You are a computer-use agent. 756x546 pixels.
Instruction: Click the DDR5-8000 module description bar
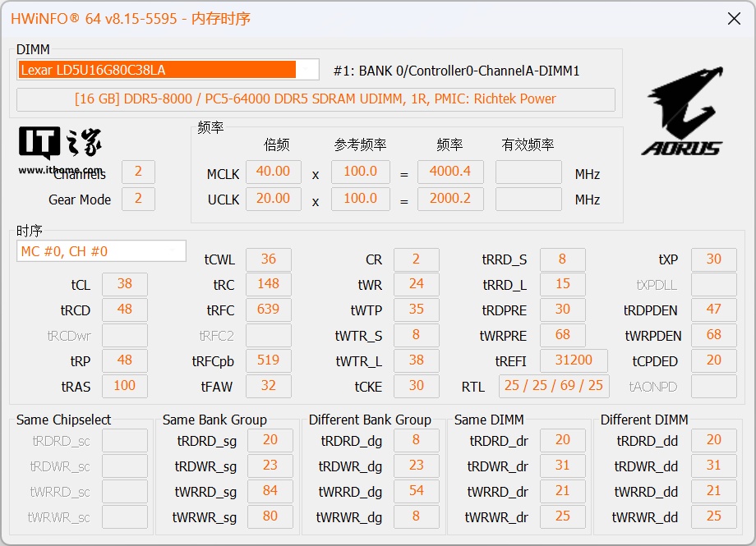click(x=316, y=99)
